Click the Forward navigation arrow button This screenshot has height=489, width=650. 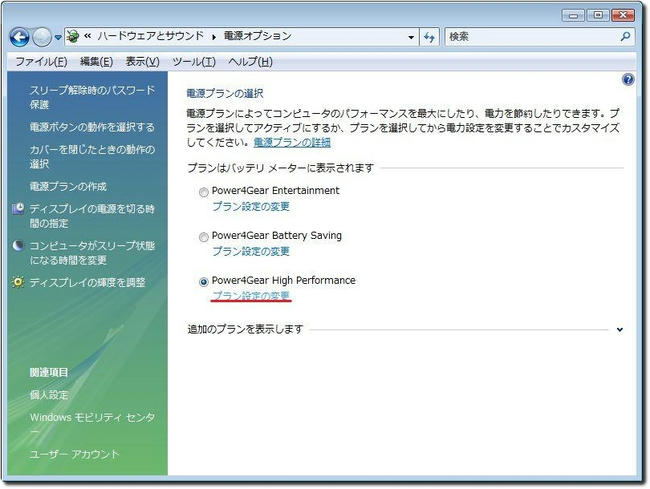[x=42, y=37]
